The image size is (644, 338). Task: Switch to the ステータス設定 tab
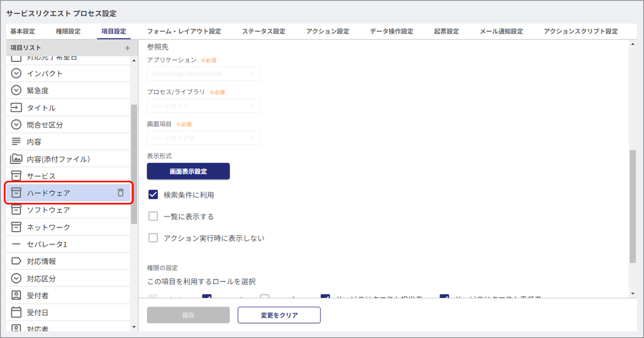[x=264, y=31]
